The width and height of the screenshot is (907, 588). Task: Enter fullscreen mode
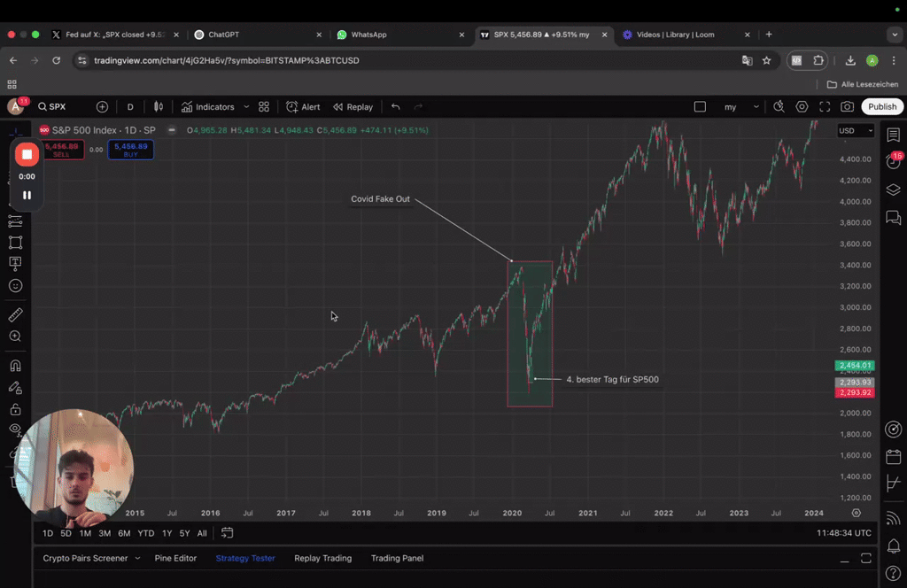click(825, 107)
